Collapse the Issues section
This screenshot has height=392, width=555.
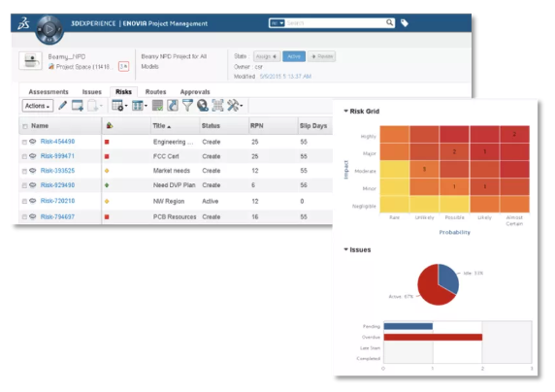coord(345,249)
